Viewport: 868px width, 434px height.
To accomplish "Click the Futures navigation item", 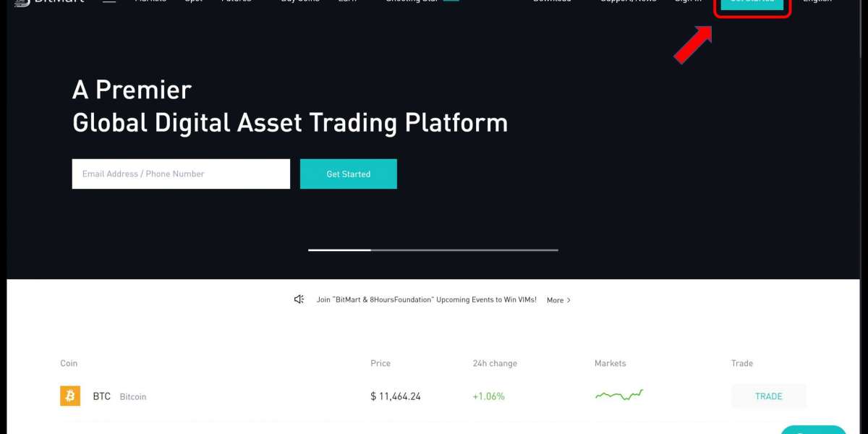I will pyautogui.click(x=237, y=2).
